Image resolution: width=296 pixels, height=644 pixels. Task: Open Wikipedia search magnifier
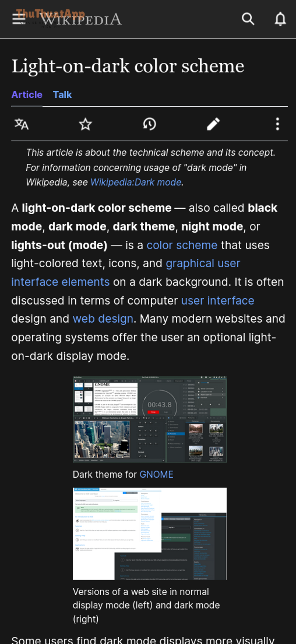248,19
